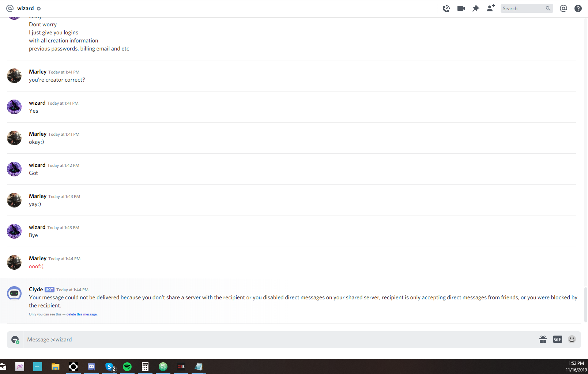Viewport: 588px width, 374px height.
Task: Open the green Atom icon in taskbar
Action: (163, 366)
